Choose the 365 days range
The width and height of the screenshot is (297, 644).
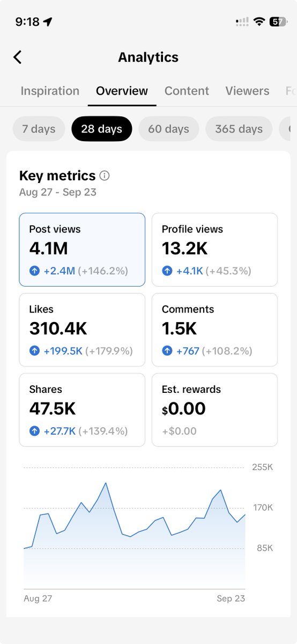[x=239, y=129]
